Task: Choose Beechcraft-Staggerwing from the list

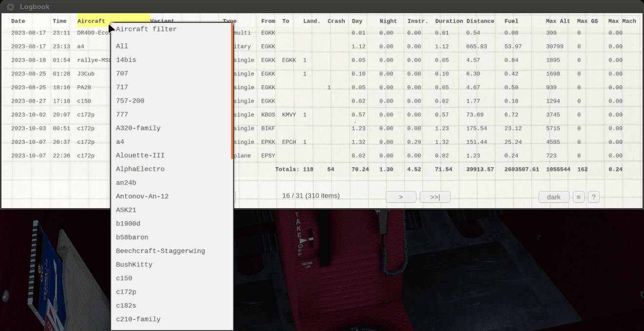Action: pos(172,251)
